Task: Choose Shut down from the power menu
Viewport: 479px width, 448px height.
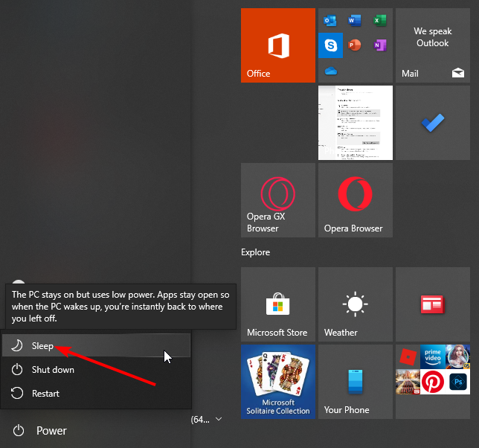Action: coord(96,369)
